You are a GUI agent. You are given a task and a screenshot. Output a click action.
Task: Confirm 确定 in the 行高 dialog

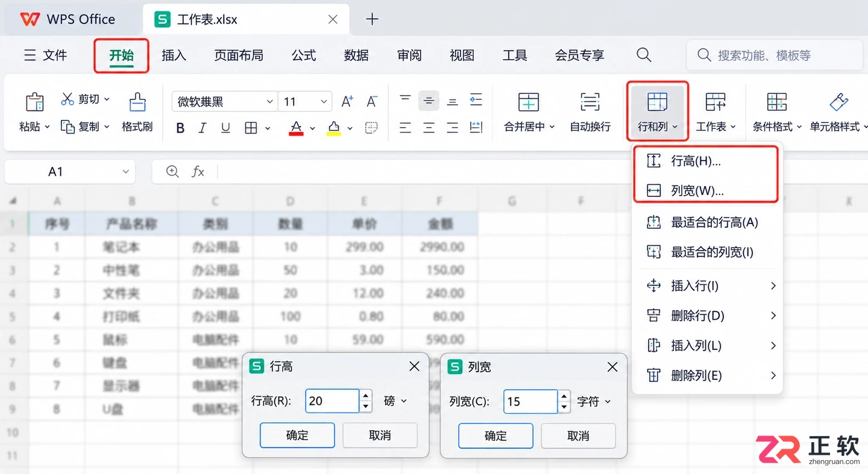point(297,435)
